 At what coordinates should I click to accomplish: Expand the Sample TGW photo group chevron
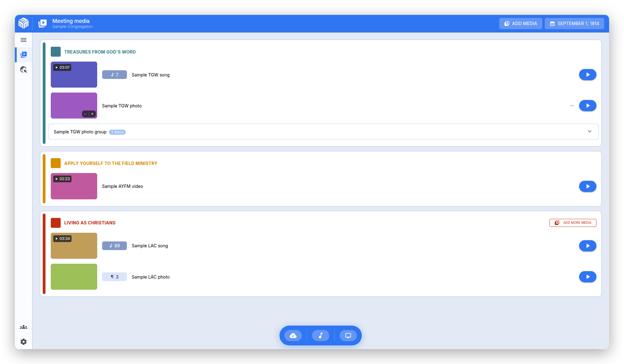(x=590, y=132)
